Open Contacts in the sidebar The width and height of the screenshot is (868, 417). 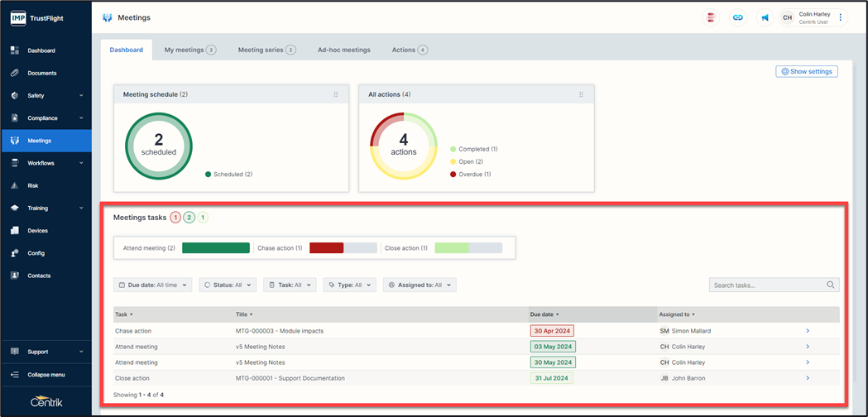[x=39, y=276]
